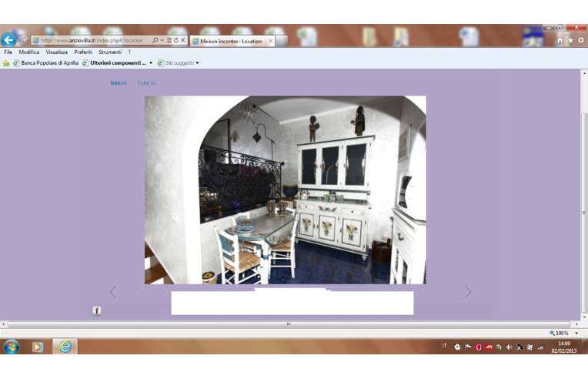588x379 pixels.
Task: Show next photo with right arrow
Action: point(467,292)
